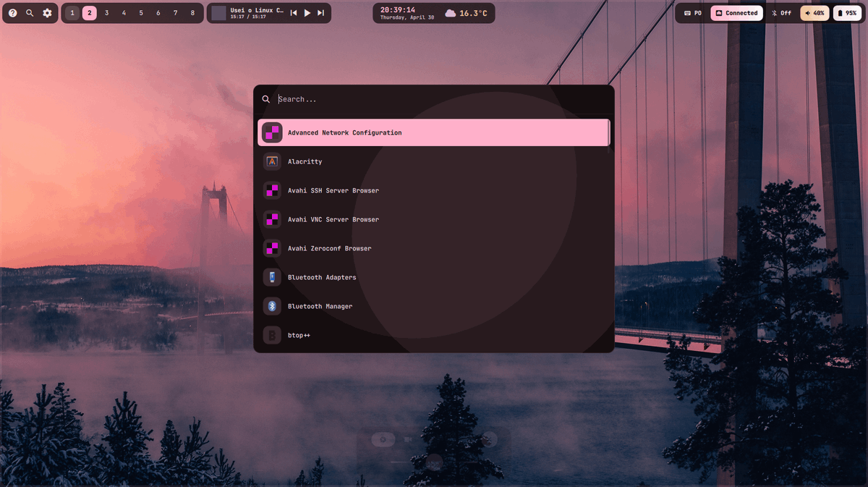Switch to workspace 7

[x=176, y=13]
